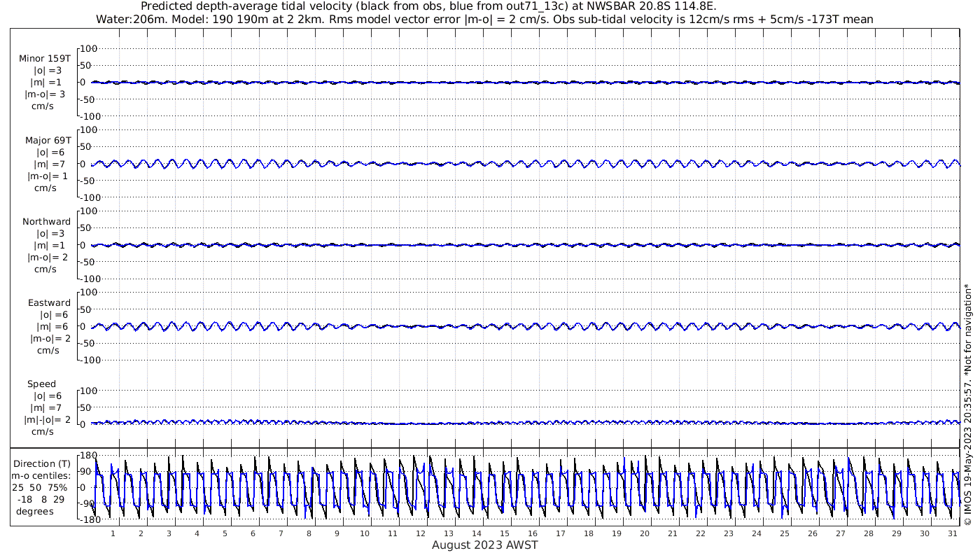The height and width of the screenshot is (560, 980).
Task: Click the title line 'Predicted depth-average tidal velocity'
Action: pos(428,6)
